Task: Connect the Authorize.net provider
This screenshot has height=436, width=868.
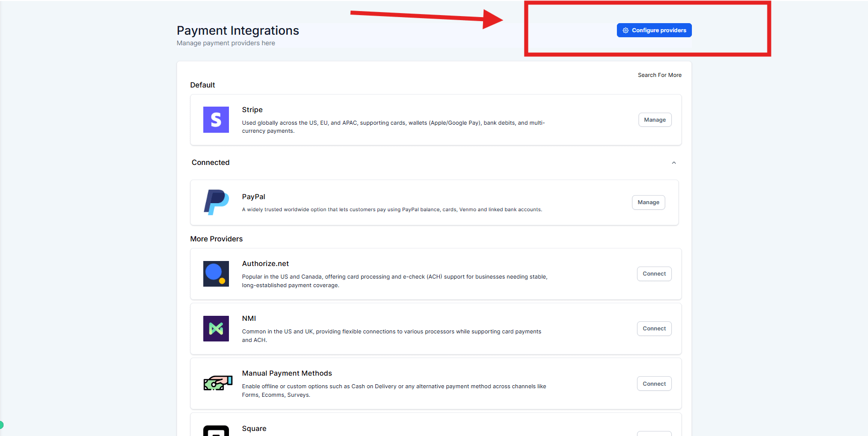Action: click(x=654, y=274)
